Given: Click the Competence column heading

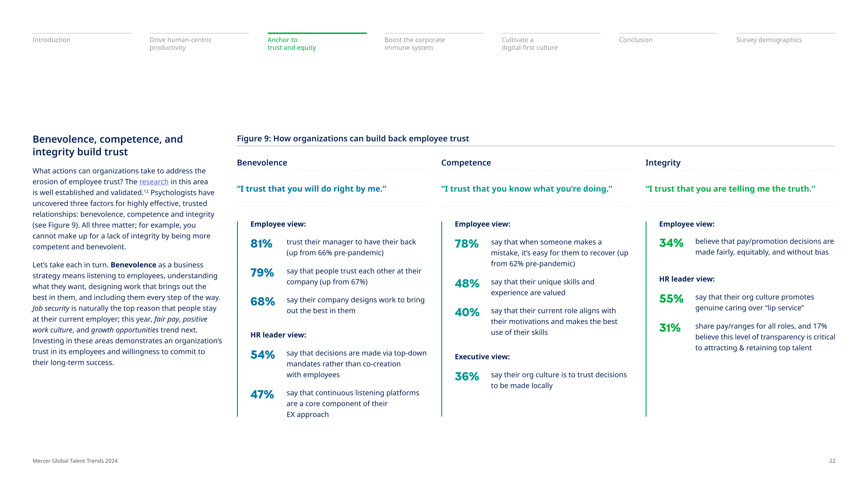Looking at the screenshot, I should tap(466, 163).
